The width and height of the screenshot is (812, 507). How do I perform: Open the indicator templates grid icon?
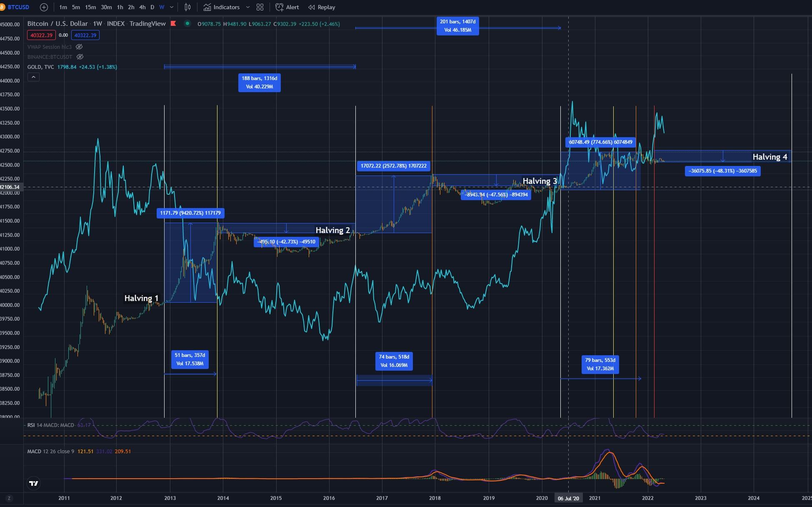[x=260, y=7]
